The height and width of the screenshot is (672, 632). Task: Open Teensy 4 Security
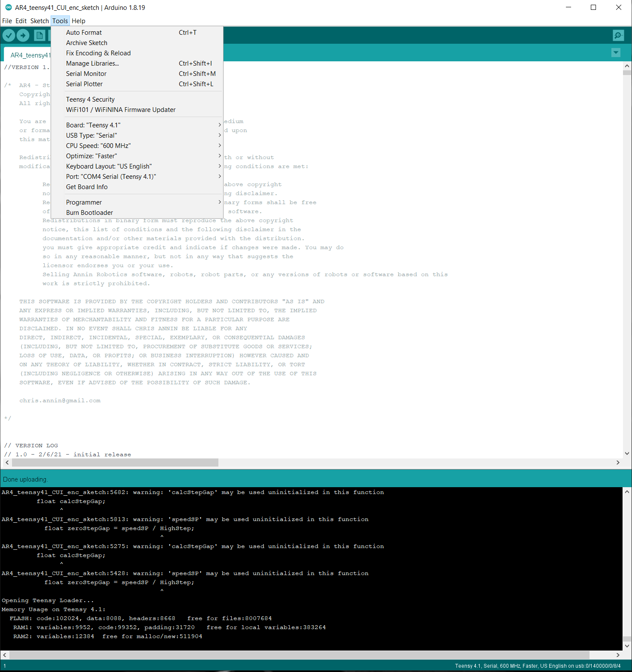click(x=137, y=99)
